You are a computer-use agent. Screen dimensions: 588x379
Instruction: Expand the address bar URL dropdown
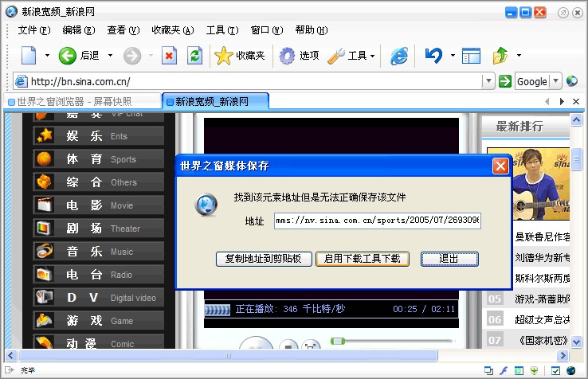tap(488, 81)
